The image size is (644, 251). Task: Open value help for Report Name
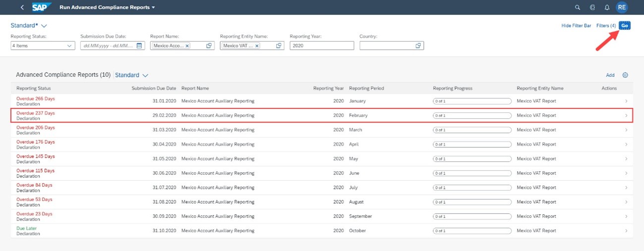(209, 46)
